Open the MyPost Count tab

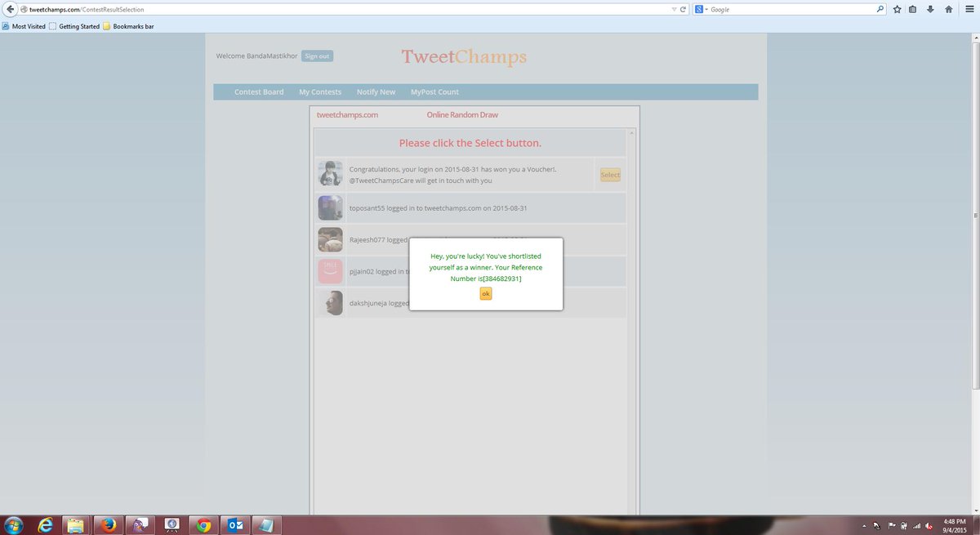(434, 92)
